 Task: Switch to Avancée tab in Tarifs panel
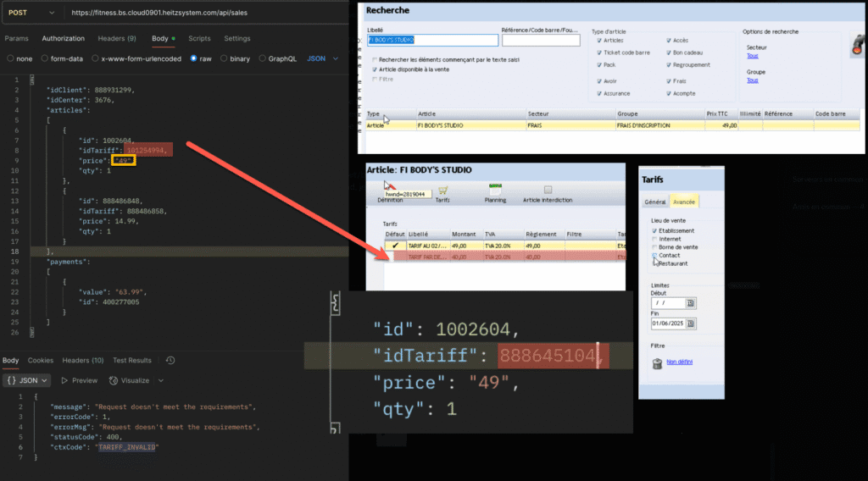point(684,202)
